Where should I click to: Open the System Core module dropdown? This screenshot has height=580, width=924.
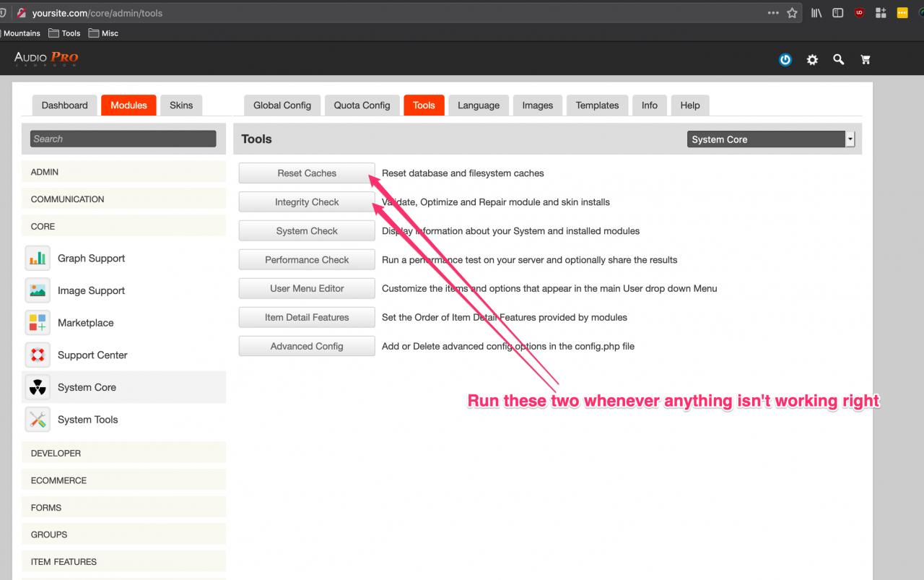770,139
